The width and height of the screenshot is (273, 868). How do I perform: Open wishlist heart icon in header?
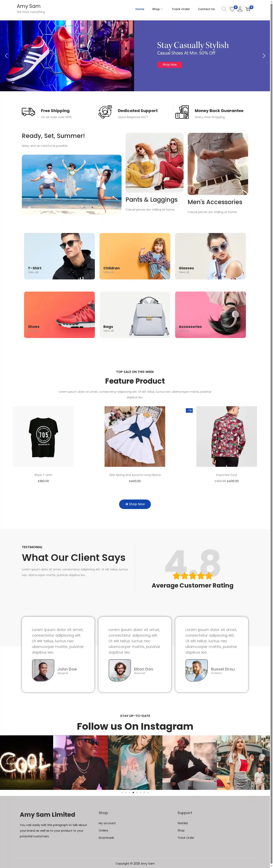tap(232, 9)
